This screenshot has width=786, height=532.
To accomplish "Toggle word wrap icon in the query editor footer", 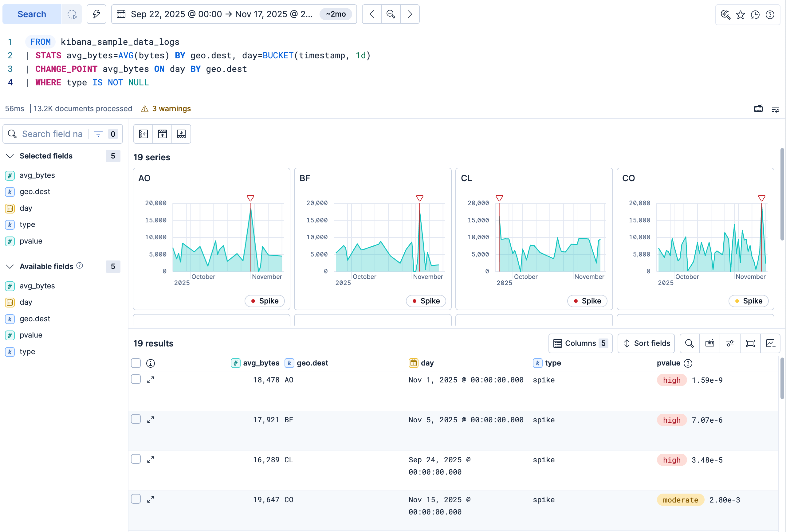I will (776, 108).
